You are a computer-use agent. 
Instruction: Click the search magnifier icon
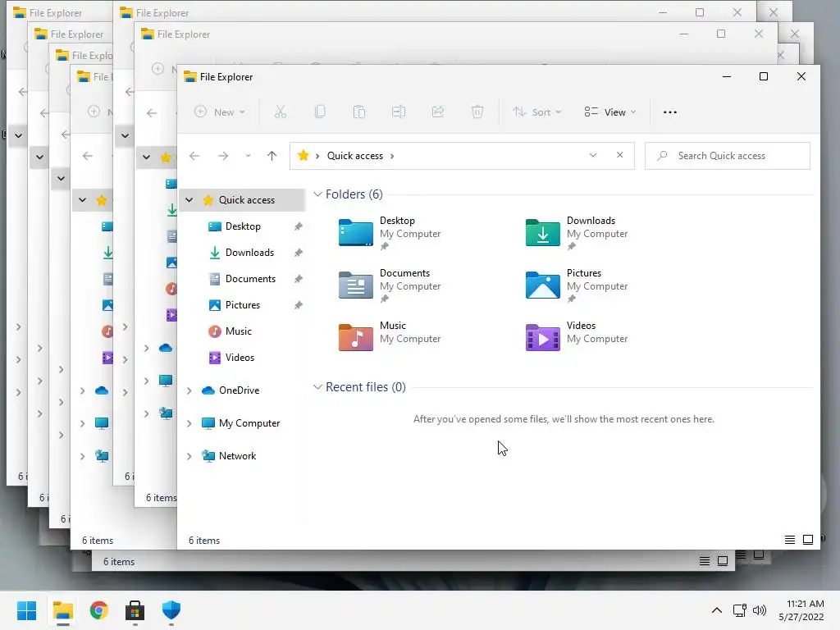pos(662,155)
